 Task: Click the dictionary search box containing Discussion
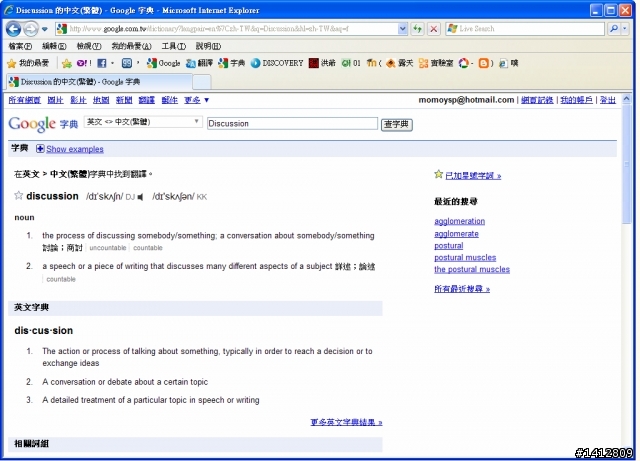[x=292, y=123]
